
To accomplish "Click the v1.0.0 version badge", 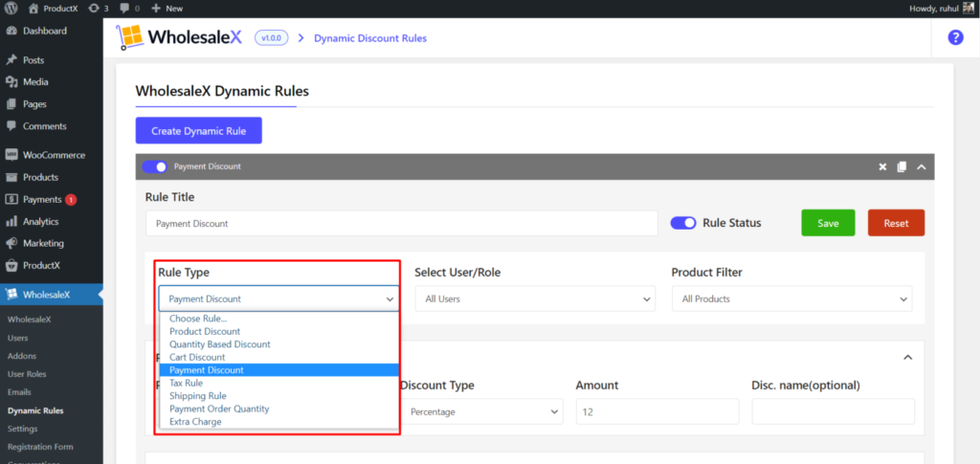I will pyautogui.click(x=272, y=38).
